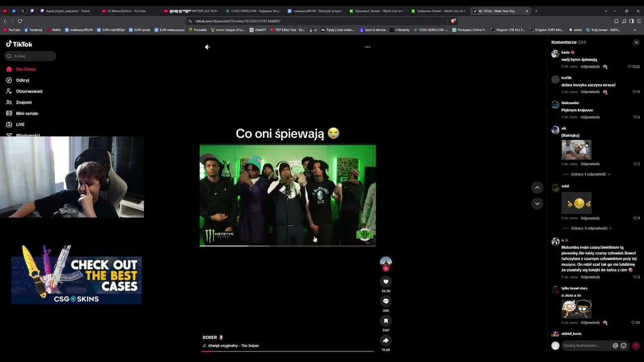Image resolution: width=644 pixels, height=362 pixels.
Task: Follow the creator via the red plus badge
Action: click(x=386, y=268)
